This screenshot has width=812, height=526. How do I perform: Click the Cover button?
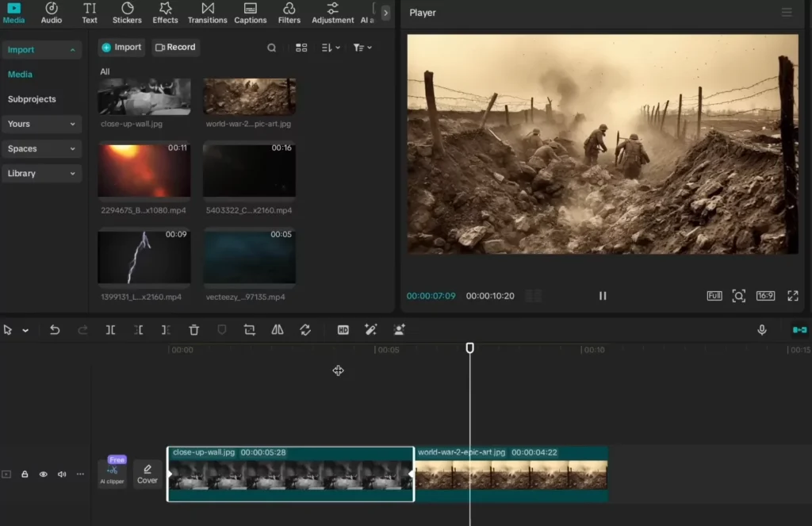(x=147, y=474)
